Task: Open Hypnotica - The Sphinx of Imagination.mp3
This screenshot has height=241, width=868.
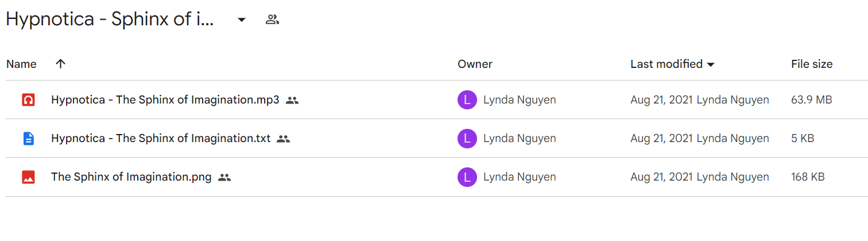Action: 165,100
